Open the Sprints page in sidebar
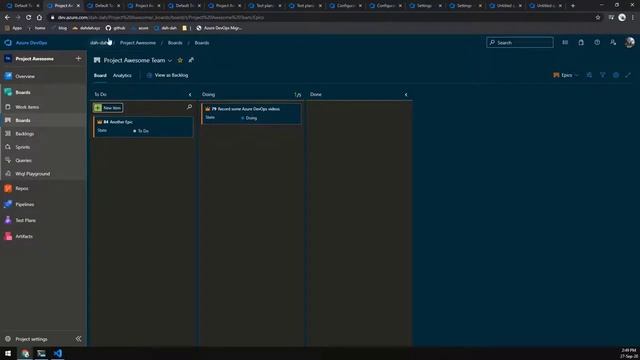The image size is (640, 360). tap(22, 147)
